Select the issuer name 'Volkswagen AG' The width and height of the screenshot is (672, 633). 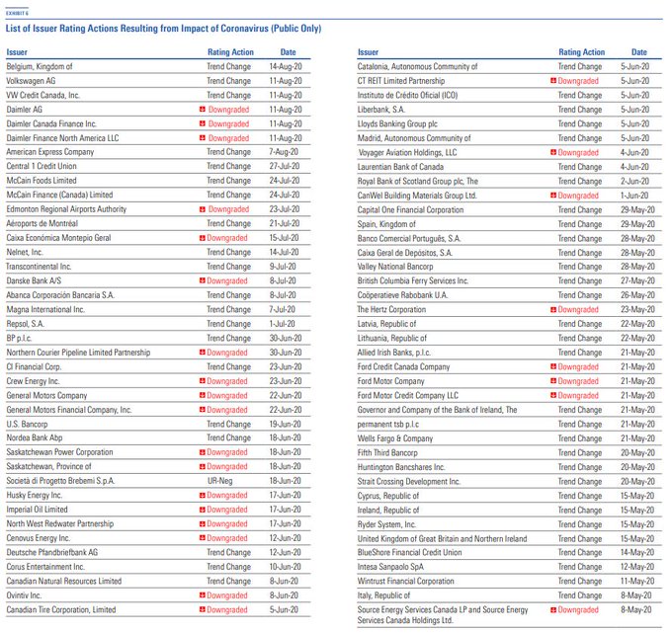(x=31, y=81)
